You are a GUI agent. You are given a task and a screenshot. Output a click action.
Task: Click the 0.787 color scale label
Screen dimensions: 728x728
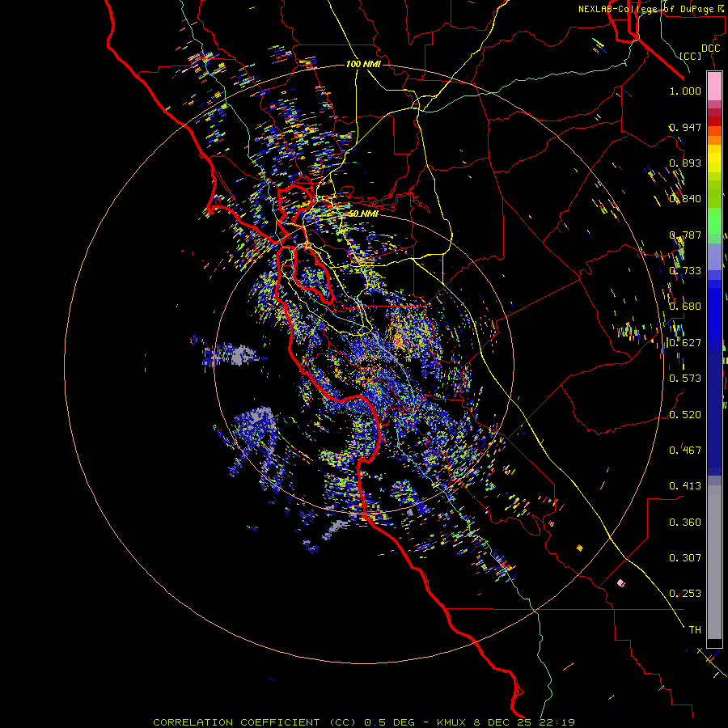(x=685, y=235)
